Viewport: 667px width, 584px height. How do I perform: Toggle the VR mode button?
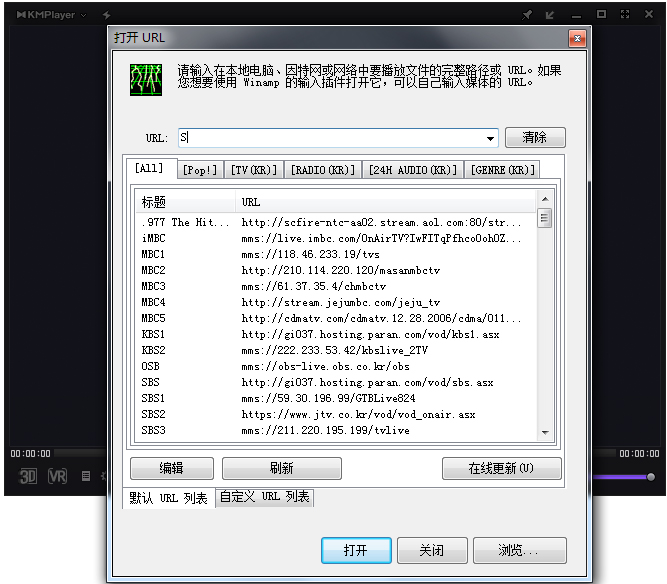click(57, 476)
